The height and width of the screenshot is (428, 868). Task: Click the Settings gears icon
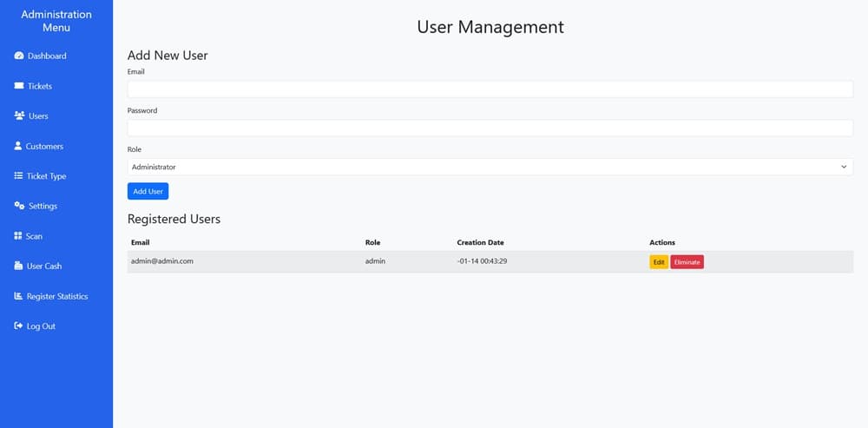point(19,206)
